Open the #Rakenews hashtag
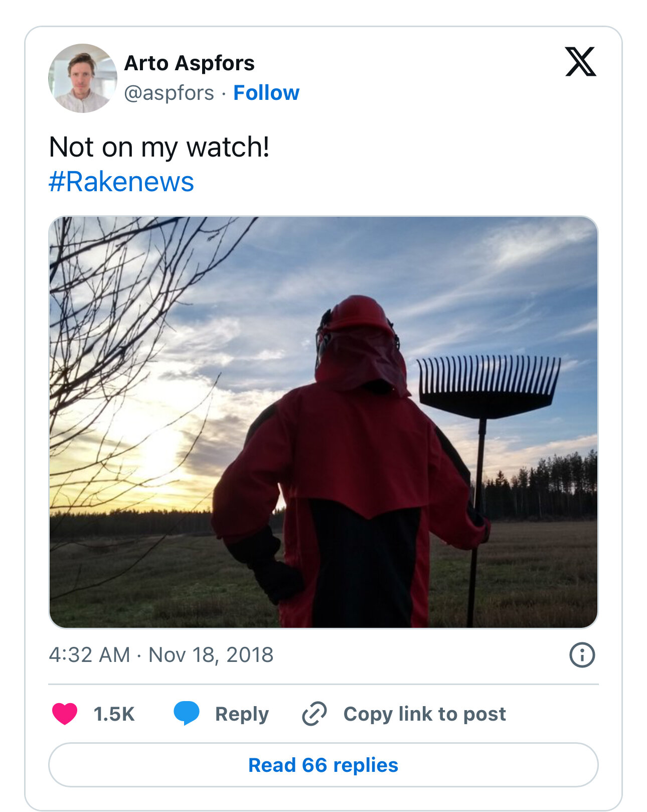This screenshot has height=812, width=647. [x=121, y=182]
